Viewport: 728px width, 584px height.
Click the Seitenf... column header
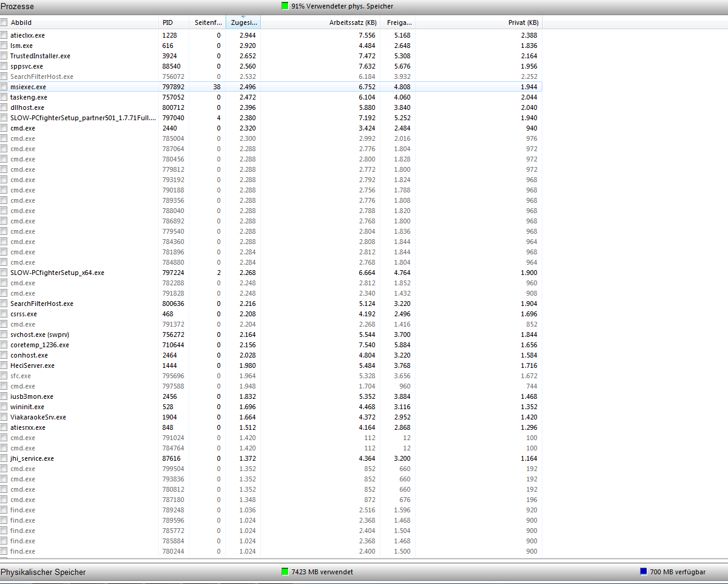coord(207,22)
